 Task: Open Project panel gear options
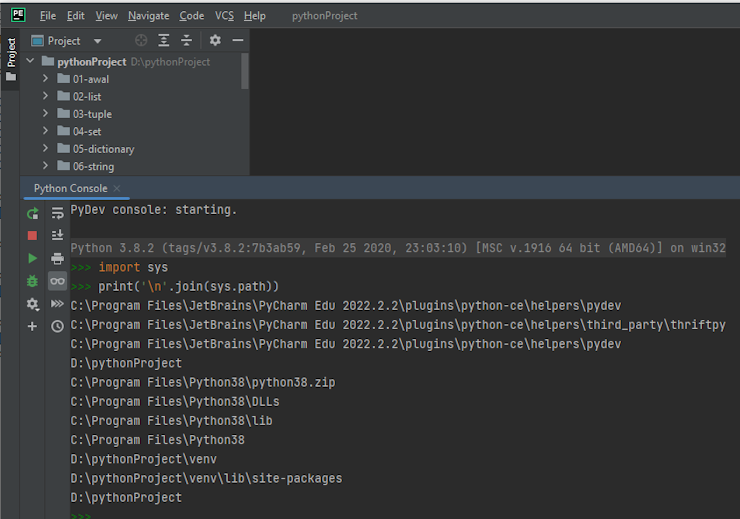click(215, 41)
